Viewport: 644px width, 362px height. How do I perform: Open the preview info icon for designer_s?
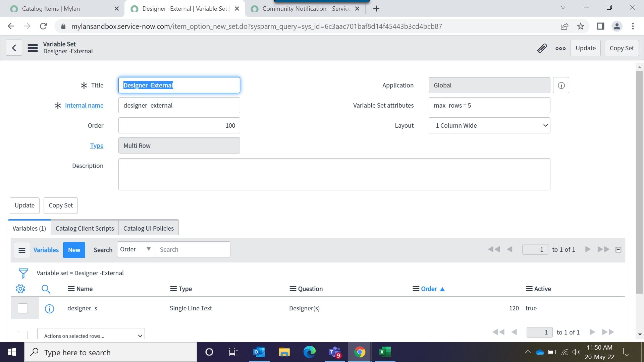[x=49, y=309]
